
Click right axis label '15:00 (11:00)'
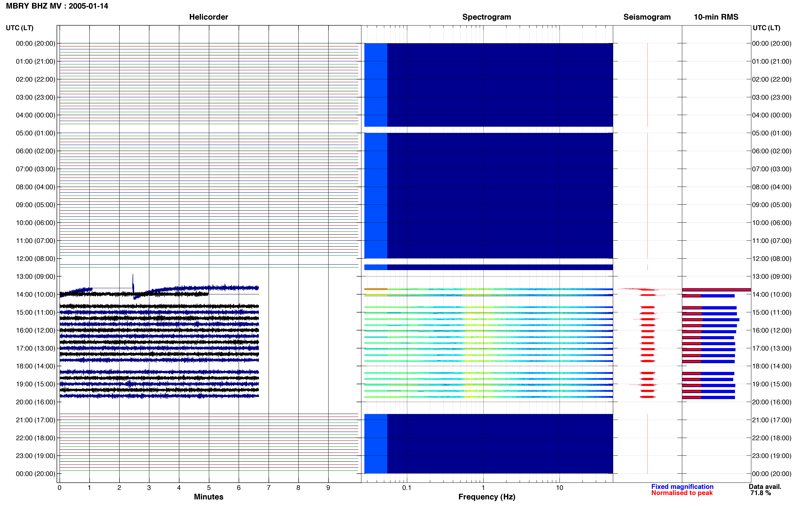coord(772,313)
